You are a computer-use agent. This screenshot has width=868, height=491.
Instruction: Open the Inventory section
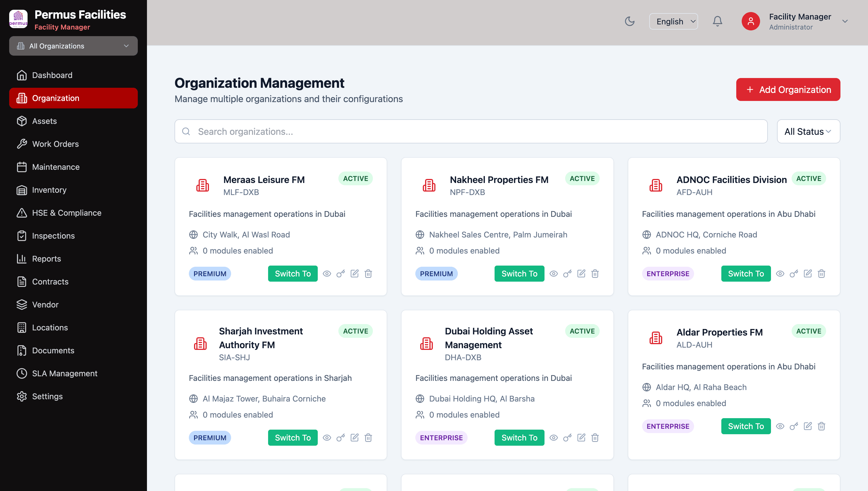tap(49, 190)
